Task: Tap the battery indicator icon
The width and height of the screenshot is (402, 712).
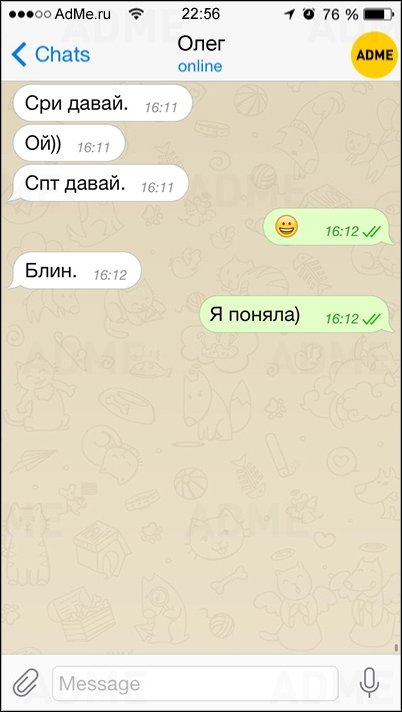Action: [x=377, y=15]
